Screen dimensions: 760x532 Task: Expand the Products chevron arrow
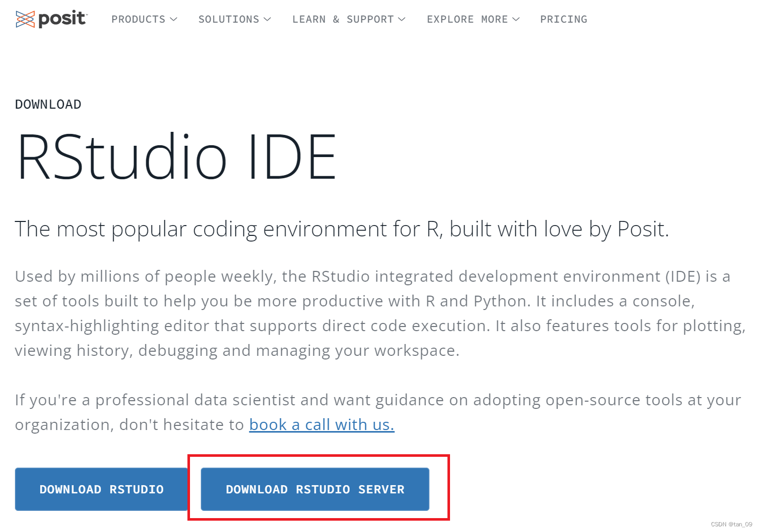click(174, 20)
